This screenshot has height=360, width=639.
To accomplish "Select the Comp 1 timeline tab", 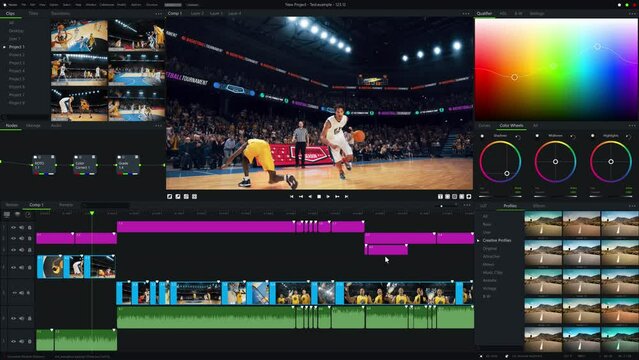I will tap(37, 205).
